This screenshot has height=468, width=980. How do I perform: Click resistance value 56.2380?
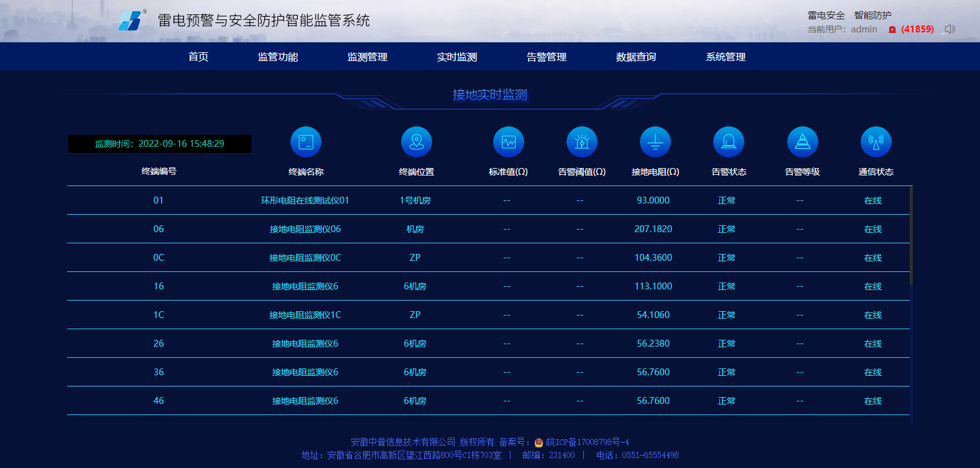tap(653, 344)
